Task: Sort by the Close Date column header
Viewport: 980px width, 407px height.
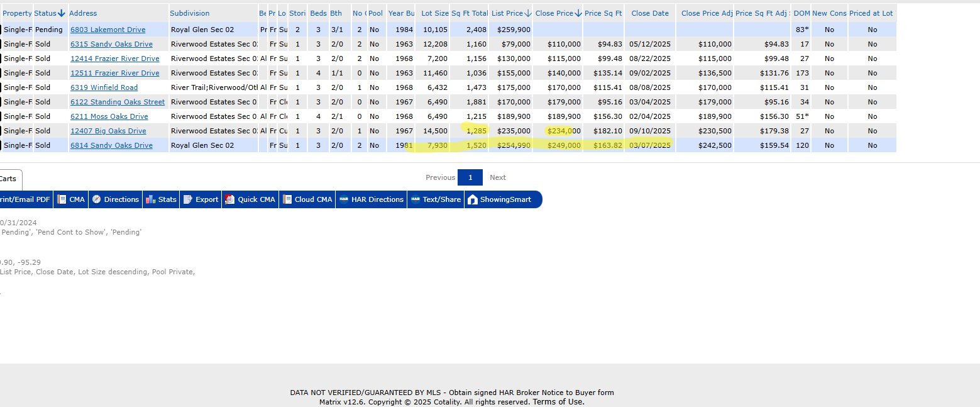Action: (649, 13)
